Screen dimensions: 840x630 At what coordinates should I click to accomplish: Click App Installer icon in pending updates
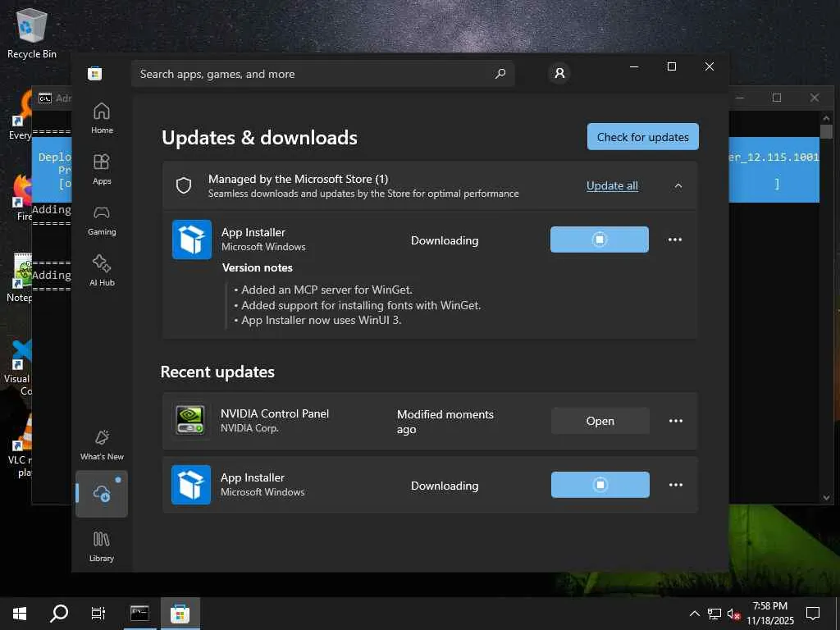(x=192, y=240)
